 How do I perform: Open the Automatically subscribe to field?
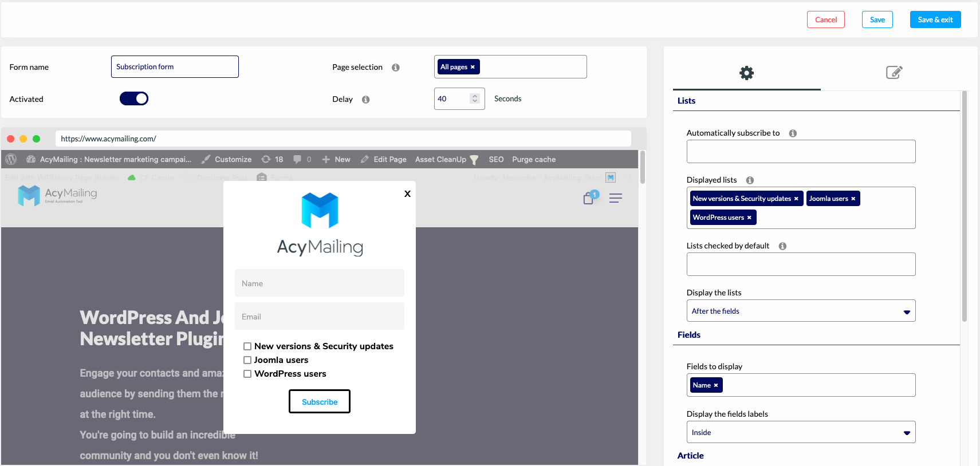pyautogui.click(x=801, y=152)
